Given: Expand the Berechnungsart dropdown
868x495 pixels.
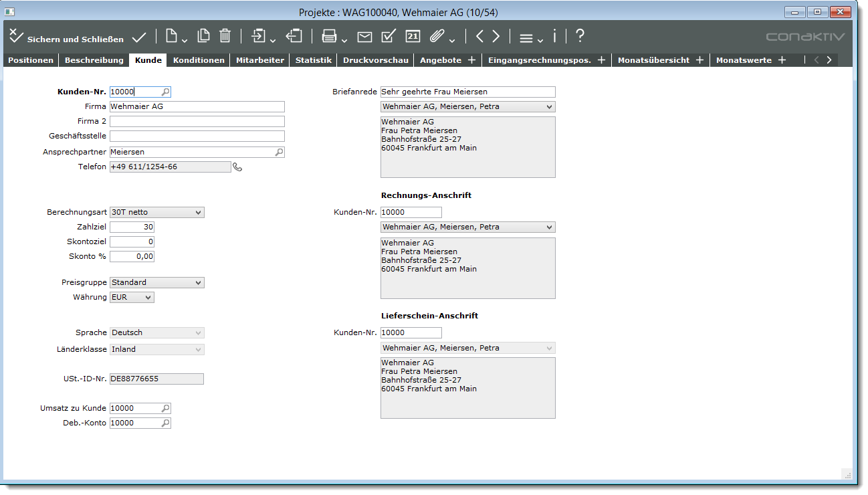Looking at the screenshot, I should click(198, 213).
